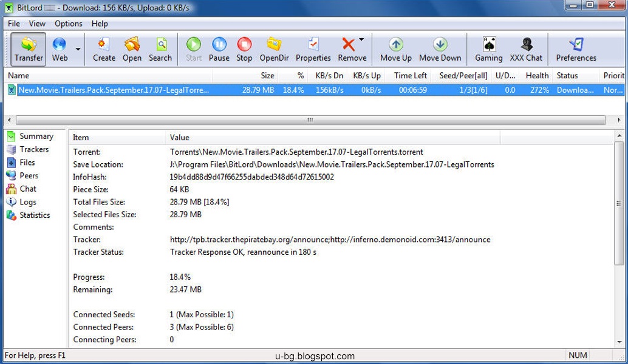Click the right arrow of horizontal scrollbar
This screenshot has width=628, height=364.
[x=619, y=120]
